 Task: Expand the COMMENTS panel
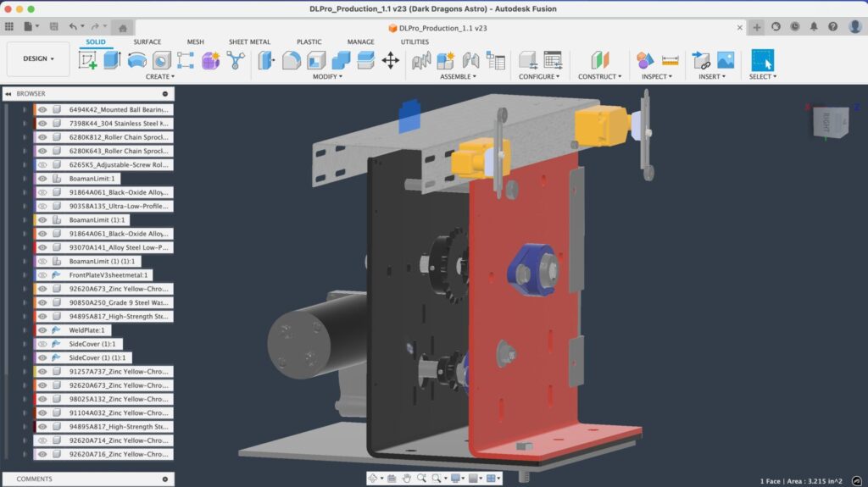pos(165,479)
